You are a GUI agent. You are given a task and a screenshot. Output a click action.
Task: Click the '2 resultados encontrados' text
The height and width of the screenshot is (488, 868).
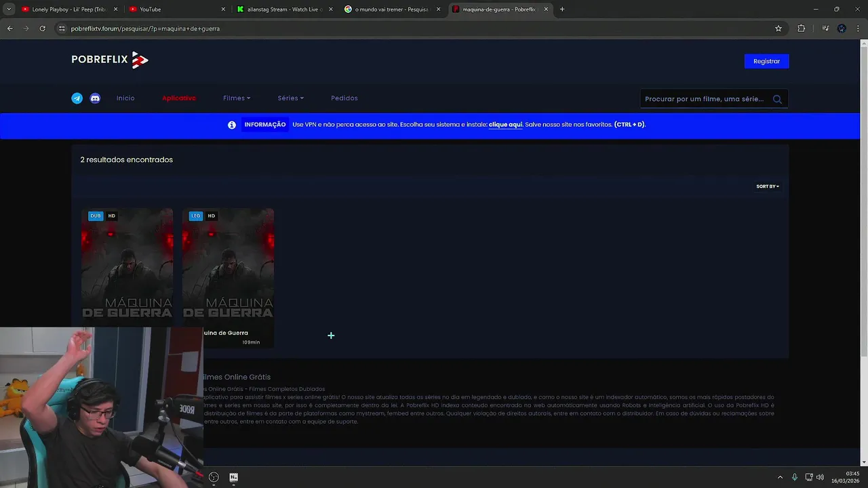[x=127, y=160]
